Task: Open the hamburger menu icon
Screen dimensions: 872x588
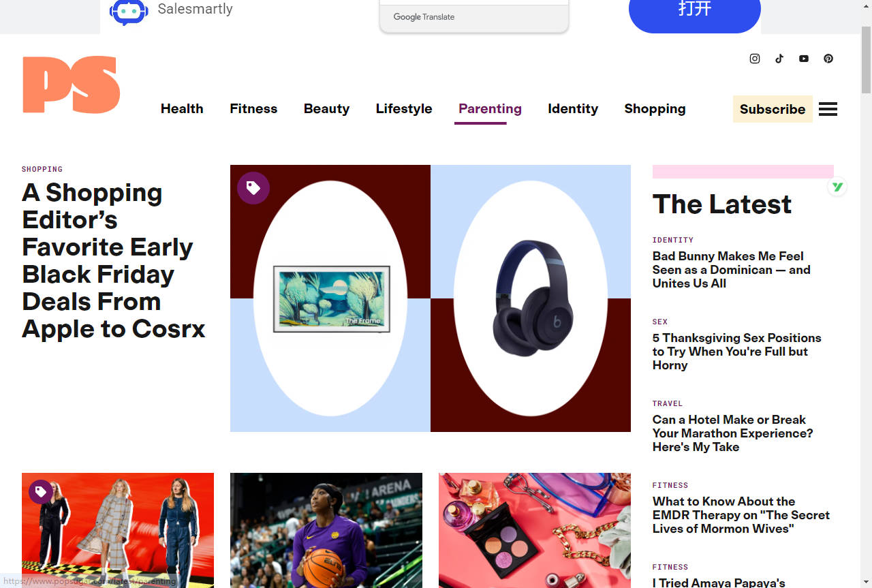Action: click(x=828, y=109)
